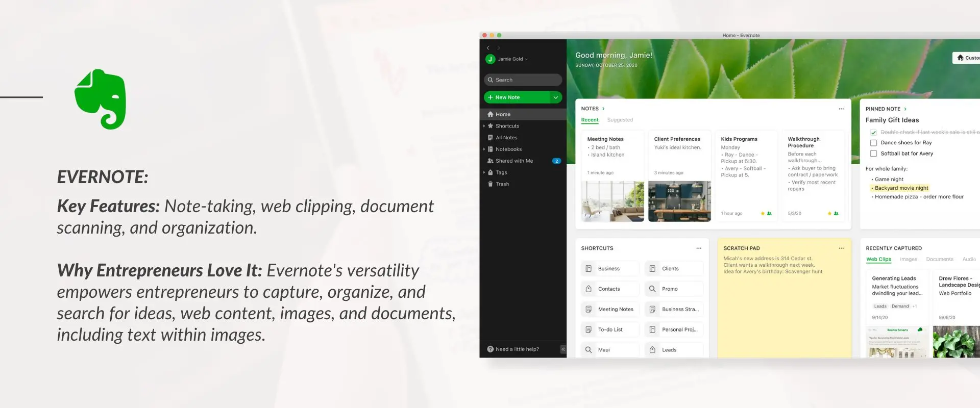Expand the Tags sidebar section
This screenshot has height=408, width=980.
coord(484,172)
